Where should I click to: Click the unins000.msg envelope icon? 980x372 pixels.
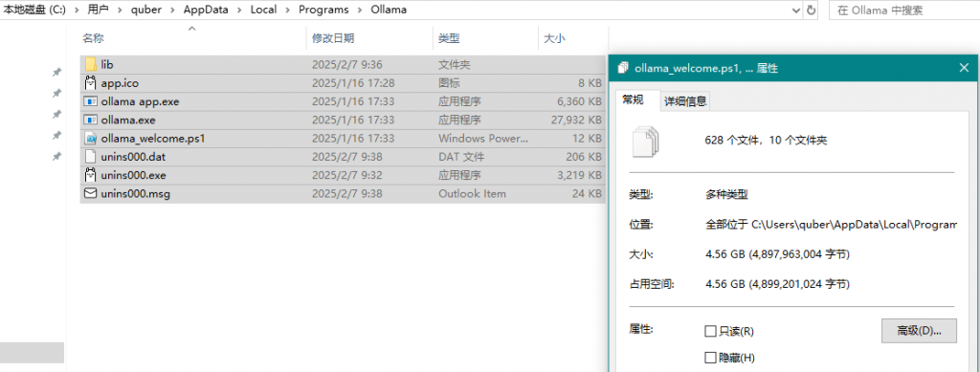click(x=90, y=193)
